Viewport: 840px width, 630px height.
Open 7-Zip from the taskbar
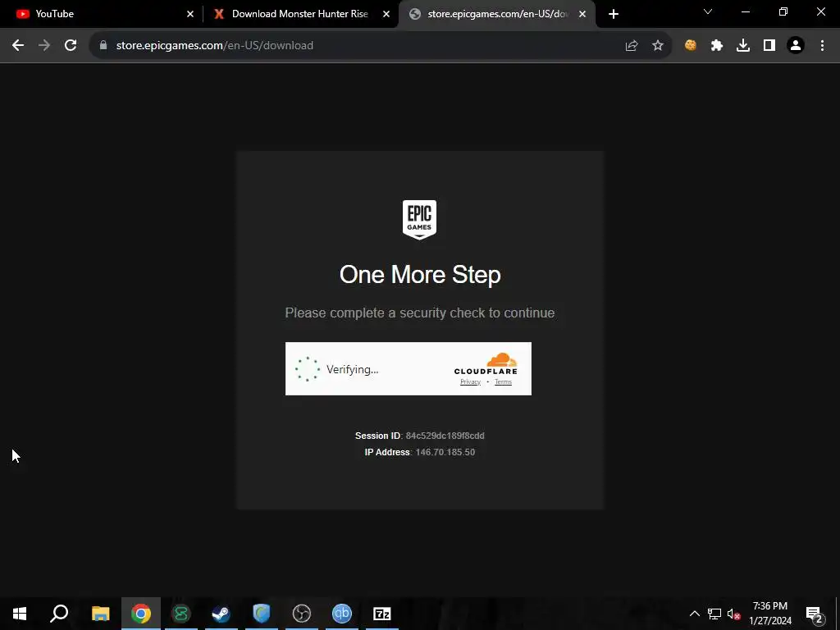tap(382, 614)
